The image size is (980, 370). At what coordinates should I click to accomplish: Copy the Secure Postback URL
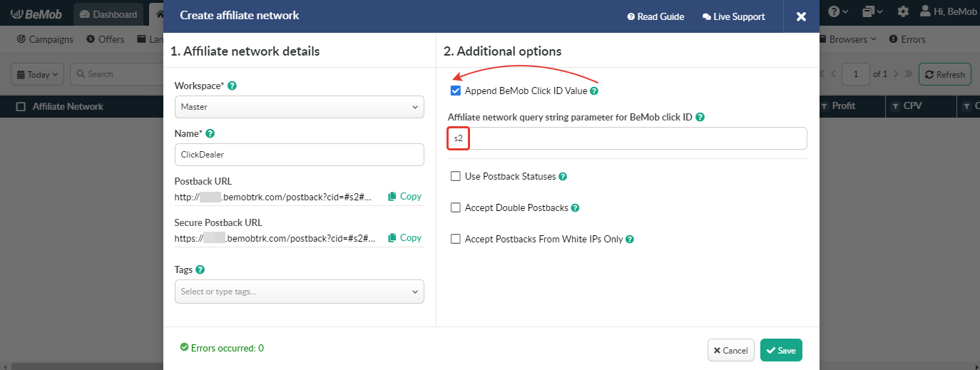(404, 237)
